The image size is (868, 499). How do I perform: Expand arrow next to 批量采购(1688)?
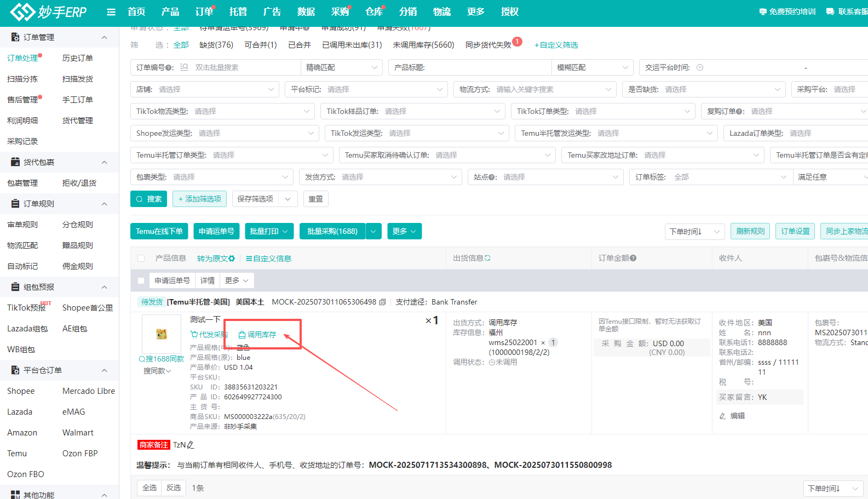(x=373, y=231)
